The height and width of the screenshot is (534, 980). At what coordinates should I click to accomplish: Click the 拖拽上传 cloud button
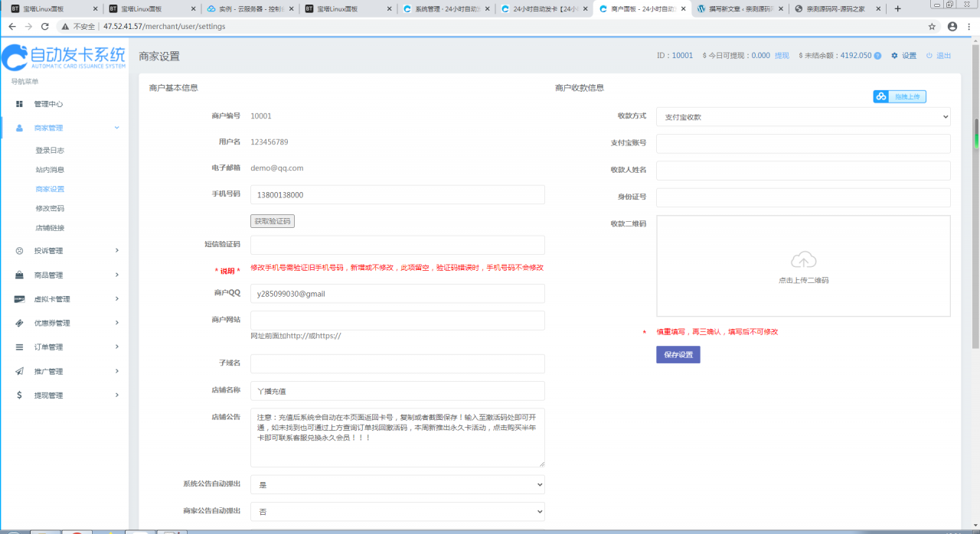pos(900,96)
